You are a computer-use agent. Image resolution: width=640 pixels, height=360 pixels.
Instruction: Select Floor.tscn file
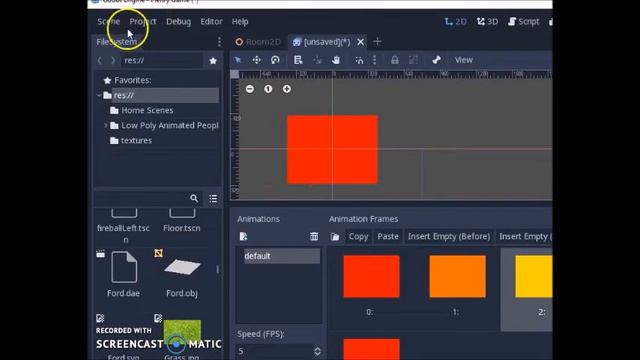(182, 220)
